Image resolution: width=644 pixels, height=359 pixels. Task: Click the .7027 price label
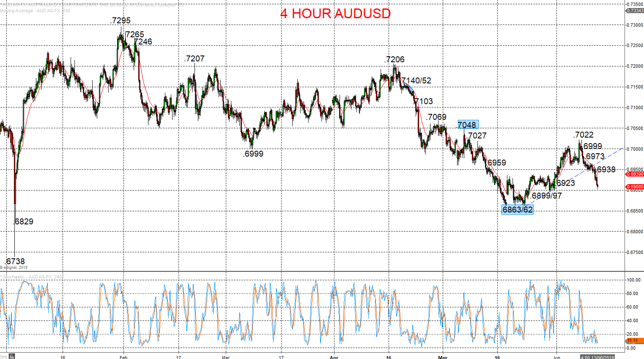pyautogui.click(x=477, y=136)
